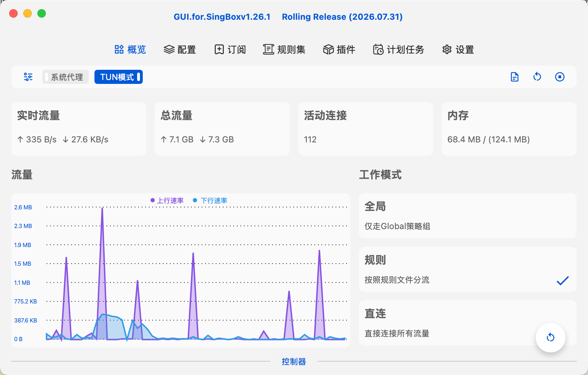
Task: Open the 活动连接 card showing 112
Action: tap(366, 129)
